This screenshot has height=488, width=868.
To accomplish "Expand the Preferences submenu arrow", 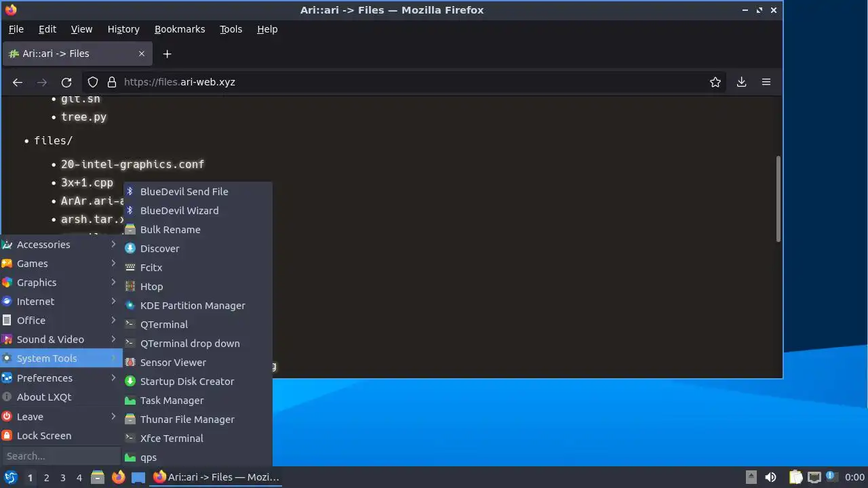I will tap(113, 378).
